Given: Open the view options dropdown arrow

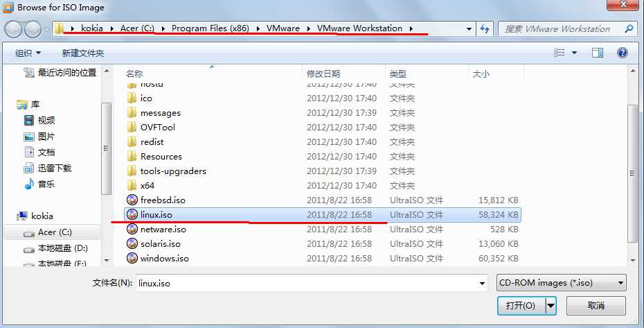Looking at the screenshot, I should (x=574, y=53).
